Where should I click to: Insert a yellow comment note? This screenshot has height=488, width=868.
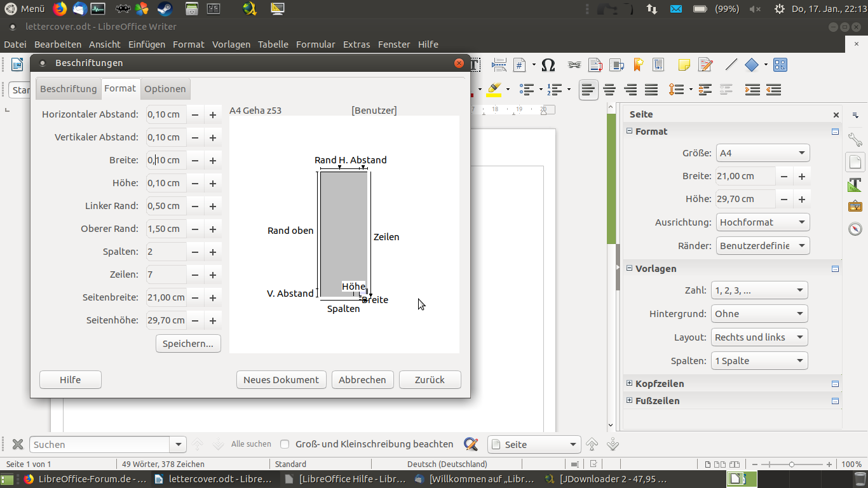684,65
